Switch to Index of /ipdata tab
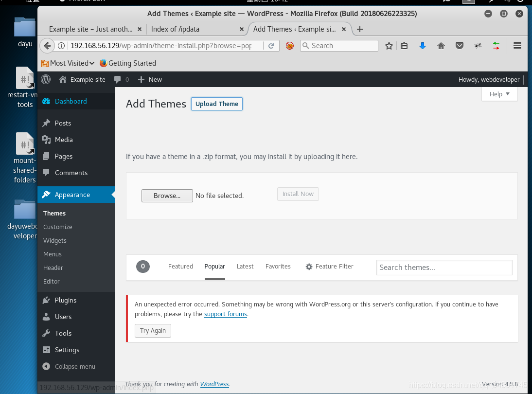This screenshot has height=394, width=532. pos(175,29)
